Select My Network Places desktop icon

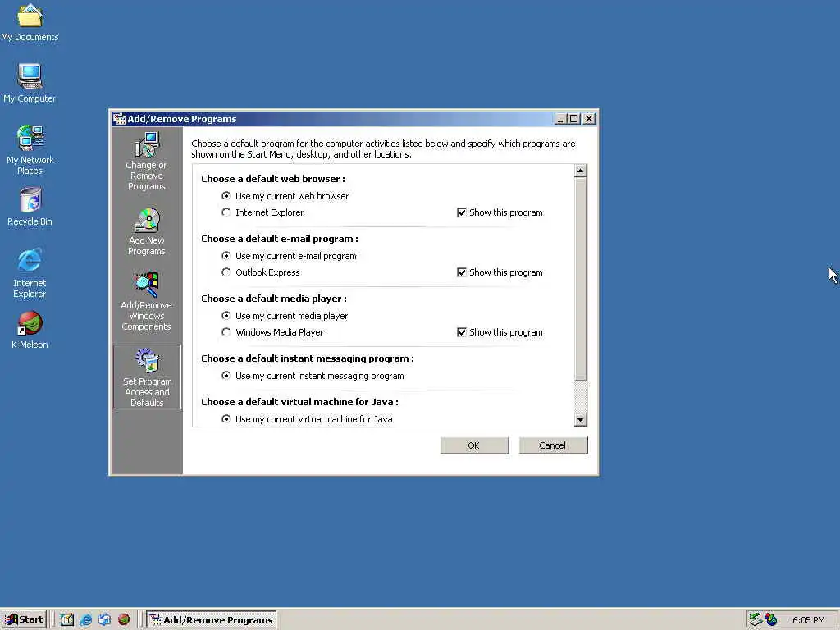[x=30, y=149]
